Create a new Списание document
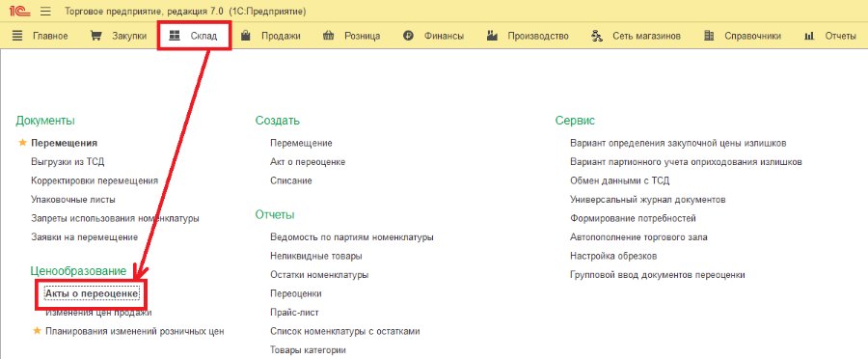 [291, 180]
